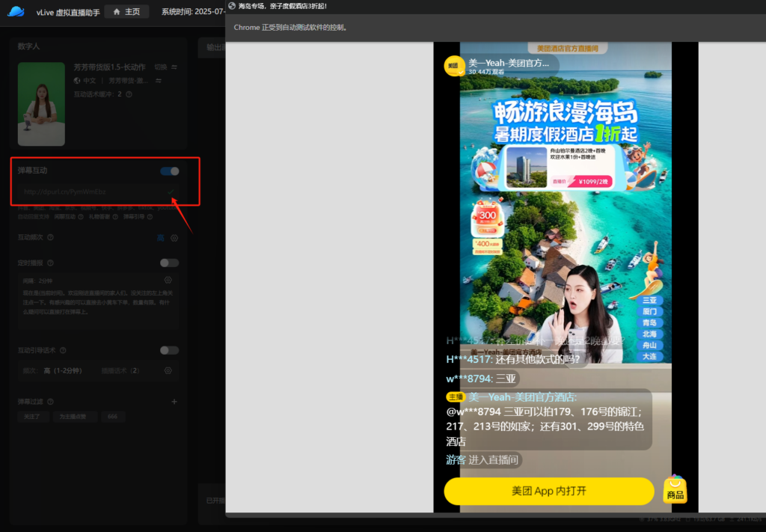The height and width of the screenshot is (532, 766).
Task: Select the 666 filter tag
Action: [112, 417]
